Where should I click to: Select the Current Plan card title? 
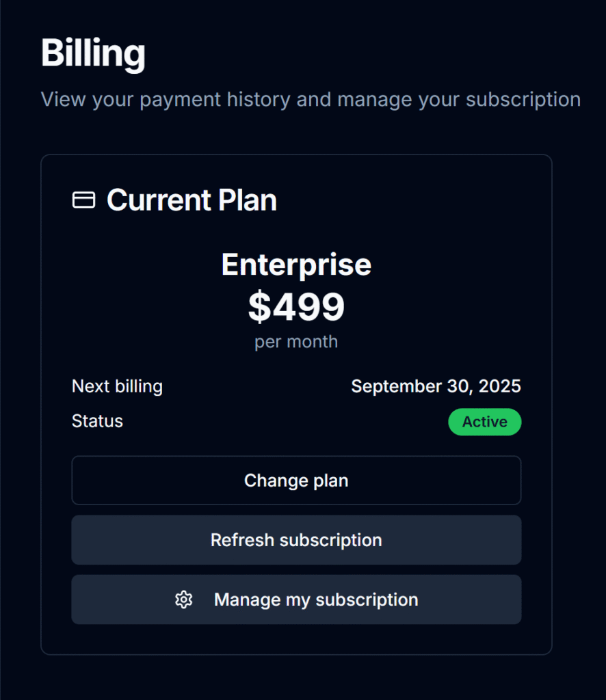(x=192, y=200)
